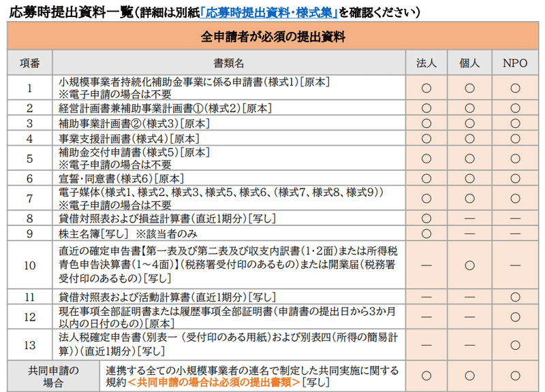Screen dimensions: 545x392
Task: Click row 11 貸借対照表および活動計算書 text
Action: click(167, 297)
